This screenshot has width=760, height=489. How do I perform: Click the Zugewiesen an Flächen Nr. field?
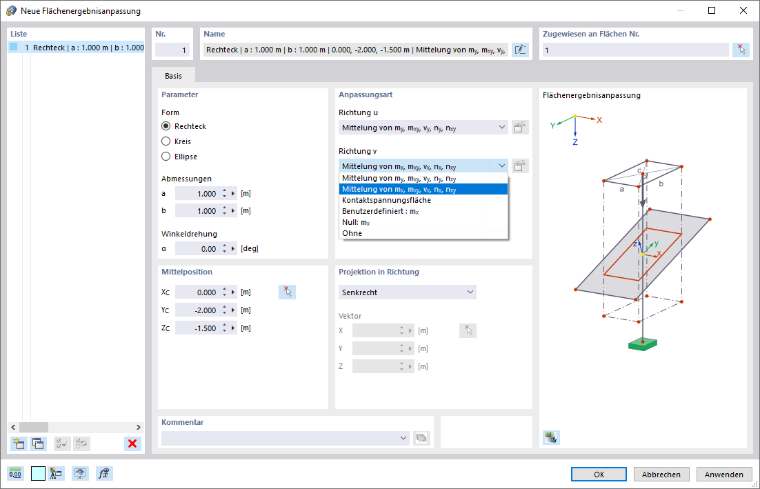(x=635, y=50)
